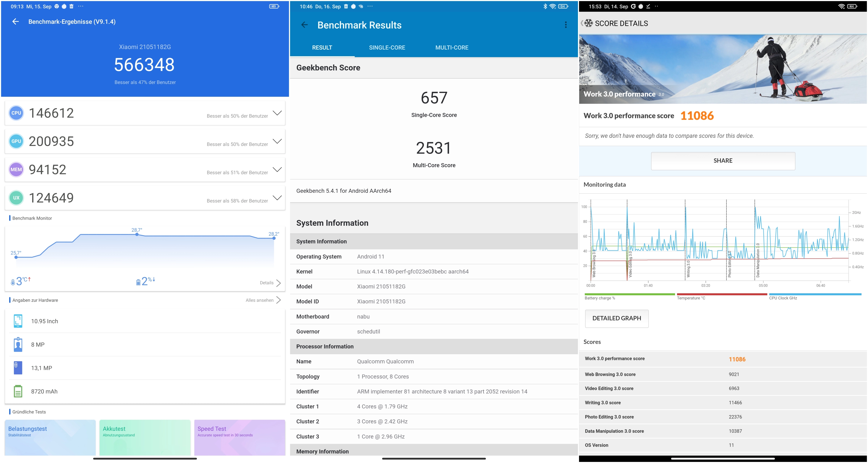
Task: Tap the battery indicator in PCMark status bar
Action: (852, 6)
